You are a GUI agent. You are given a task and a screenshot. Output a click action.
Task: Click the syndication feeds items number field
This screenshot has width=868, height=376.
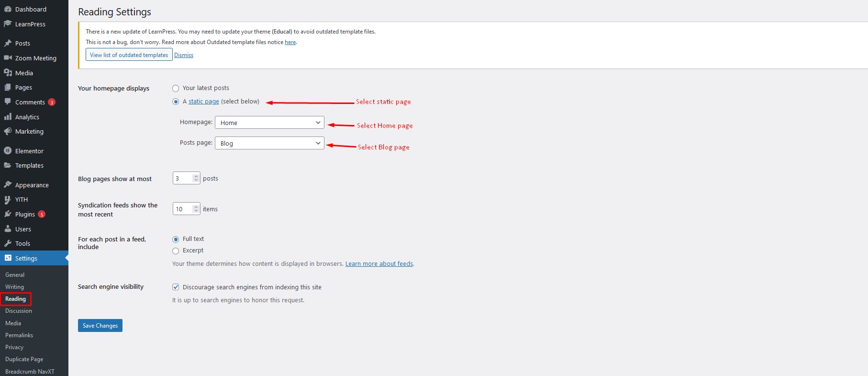click(183, 209)
